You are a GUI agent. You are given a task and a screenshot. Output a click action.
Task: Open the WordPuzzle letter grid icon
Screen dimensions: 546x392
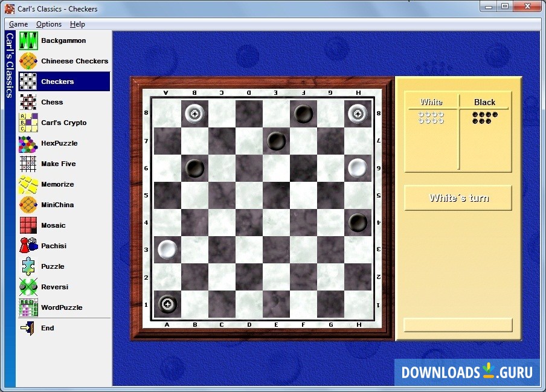(x=28, y=308)
